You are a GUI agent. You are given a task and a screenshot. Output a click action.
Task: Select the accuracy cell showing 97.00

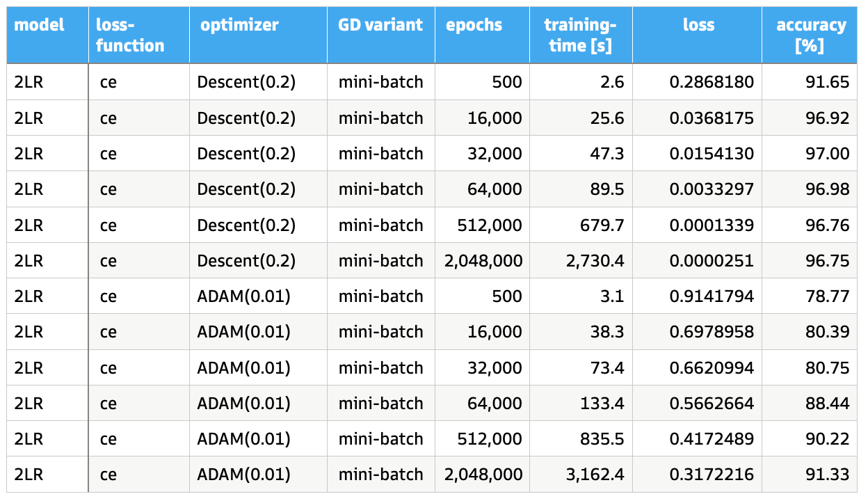pos(828,154)
